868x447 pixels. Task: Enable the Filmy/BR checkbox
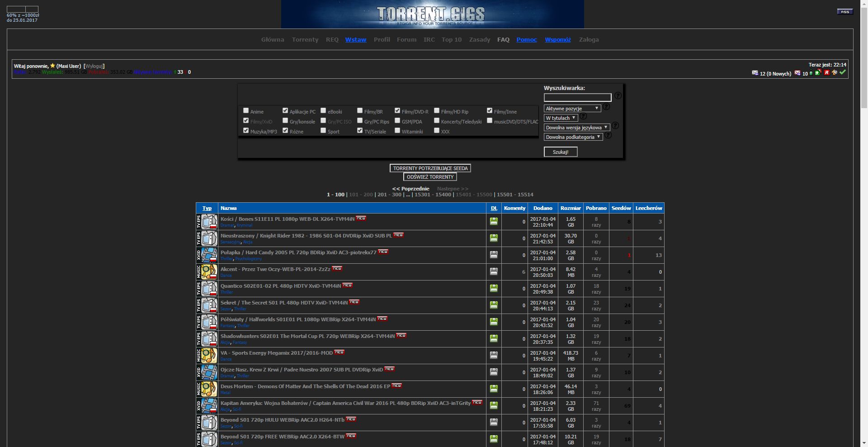360,110
